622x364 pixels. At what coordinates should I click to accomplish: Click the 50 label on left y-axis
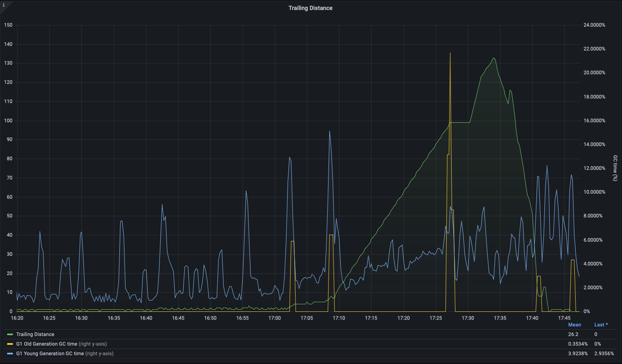pyautogui.click(x=10, y=216)
